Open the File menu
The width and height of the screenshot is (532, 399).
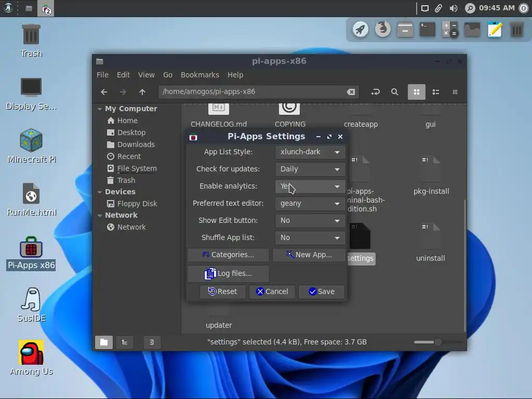click(x=102, y=75)
